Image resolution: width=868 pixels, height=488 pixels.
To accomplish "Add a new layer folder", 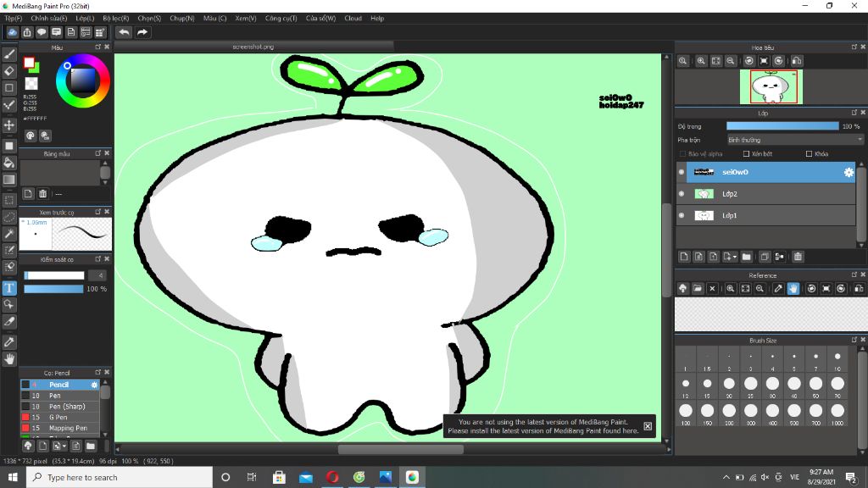I will point(746,257).
